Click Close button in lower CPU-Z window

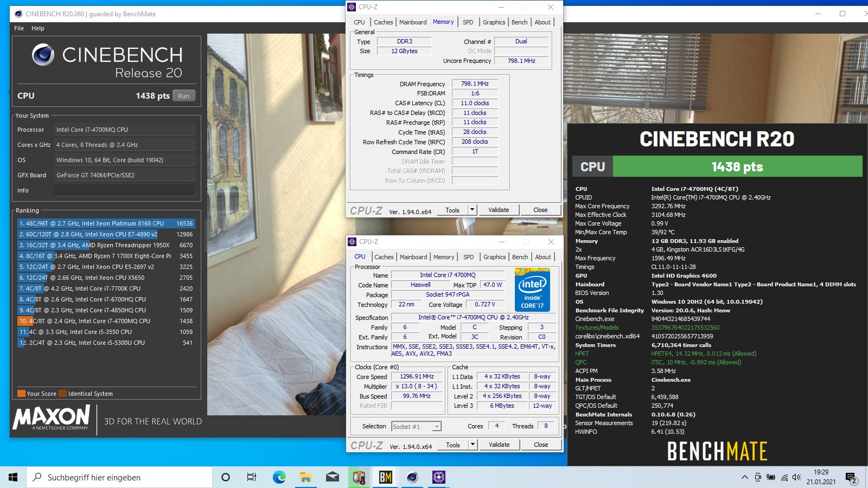pos(541,445)
